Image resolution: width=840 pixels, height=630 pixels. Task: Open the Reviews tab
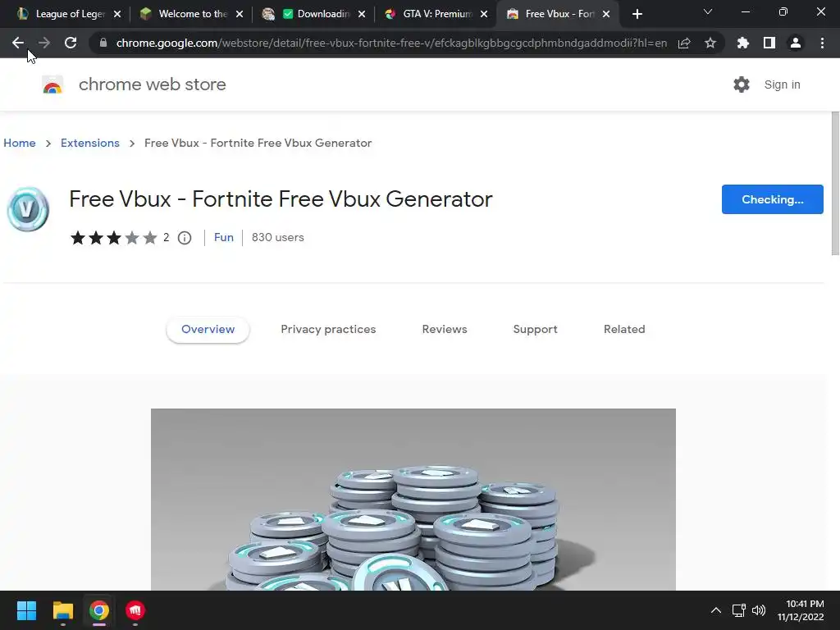click(x=445, y=330)
